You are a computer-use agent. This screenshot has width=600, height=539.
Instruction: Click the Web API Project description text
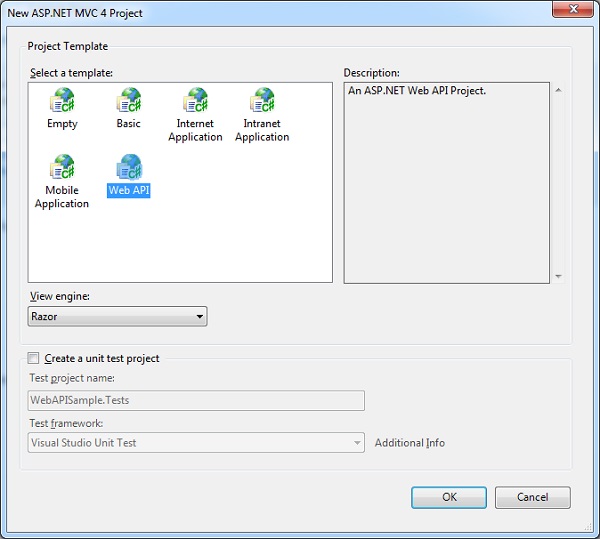coord(417,91)
